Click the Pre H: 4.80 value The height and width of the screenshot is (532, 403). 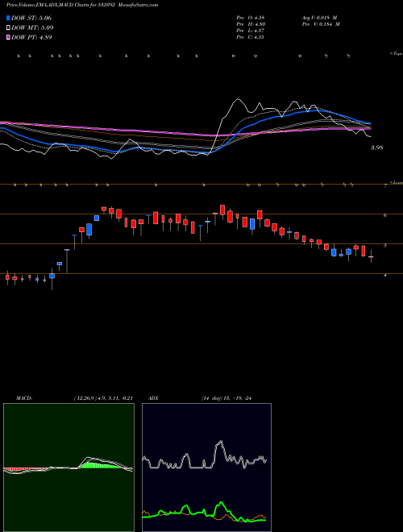pos(251,24)
